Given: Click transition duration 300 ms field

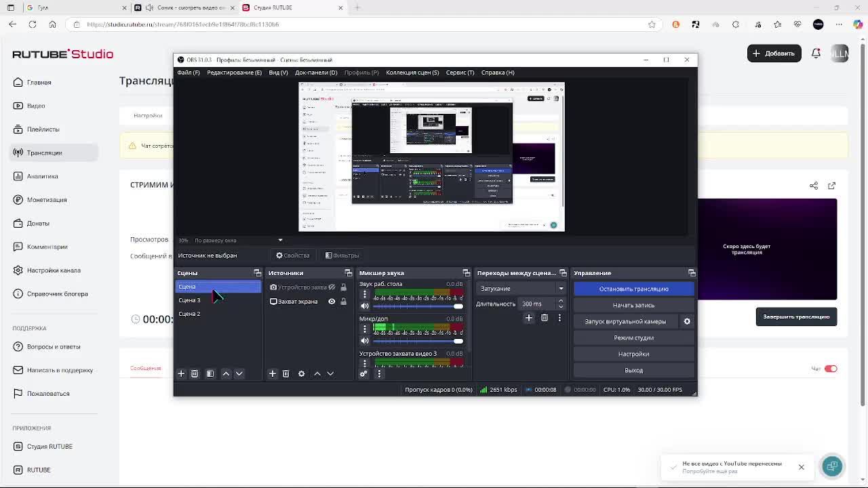Looking at the screenshot, I should [x=536, y=304].
